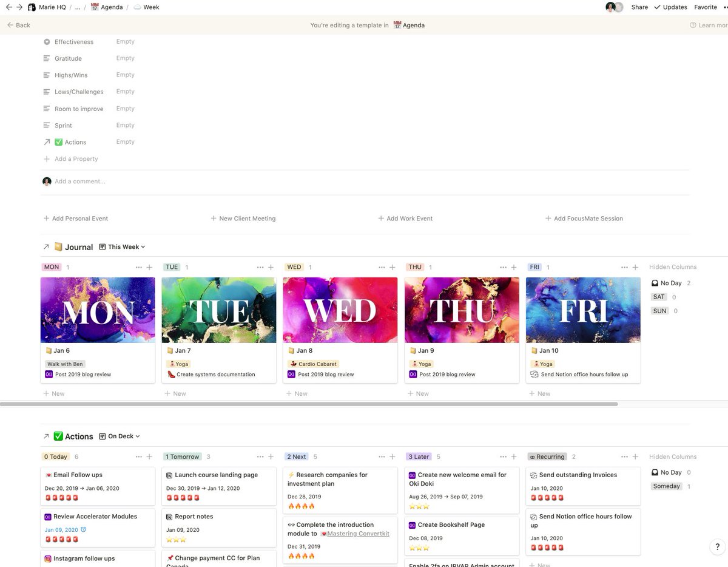
Task: Click New Client Meeting button
Action: pos(243,219)
